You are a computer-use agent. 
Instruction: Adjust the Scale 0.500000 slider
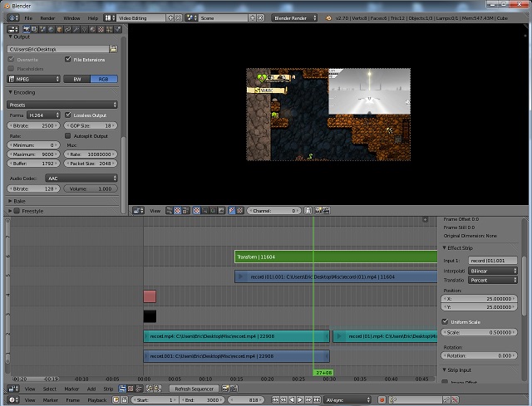pyautogui.click(x=479, y=332)
